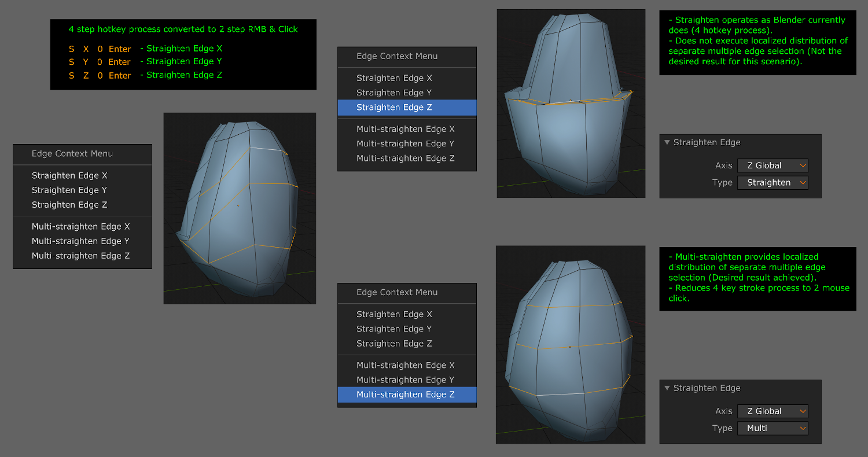Viewport: 868px width, 457px height.
Task: Click note 'Reduces 4 key stroke process'
Action: 759,293
